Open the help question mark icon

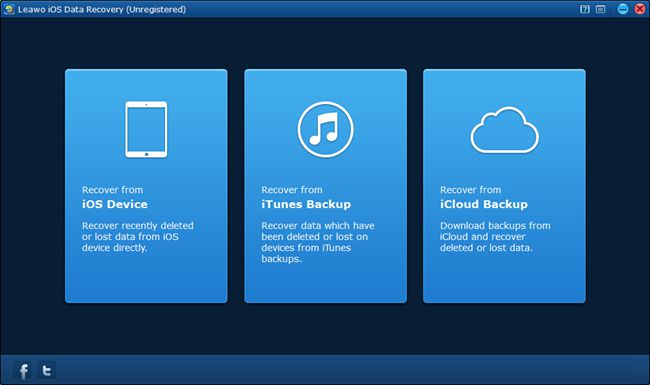pyautogui.click(x=585, y=9)
